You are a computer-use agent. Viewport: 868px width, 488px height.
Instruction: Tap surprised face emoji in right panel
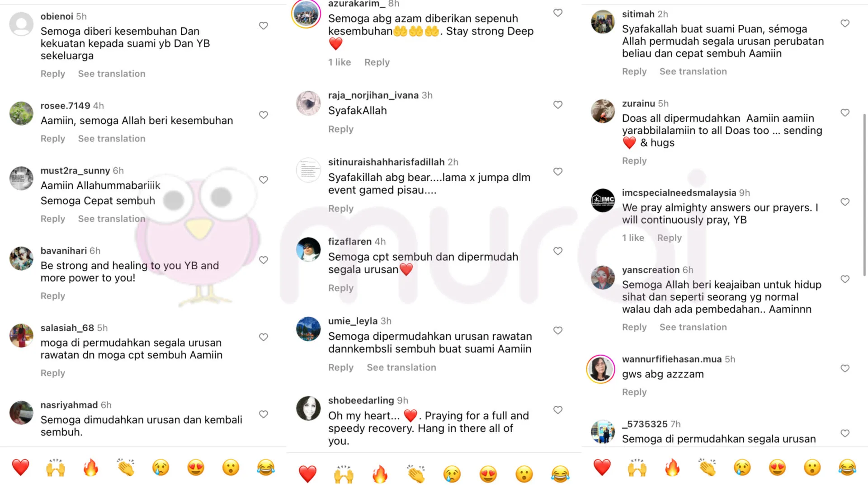click(812, 467)
